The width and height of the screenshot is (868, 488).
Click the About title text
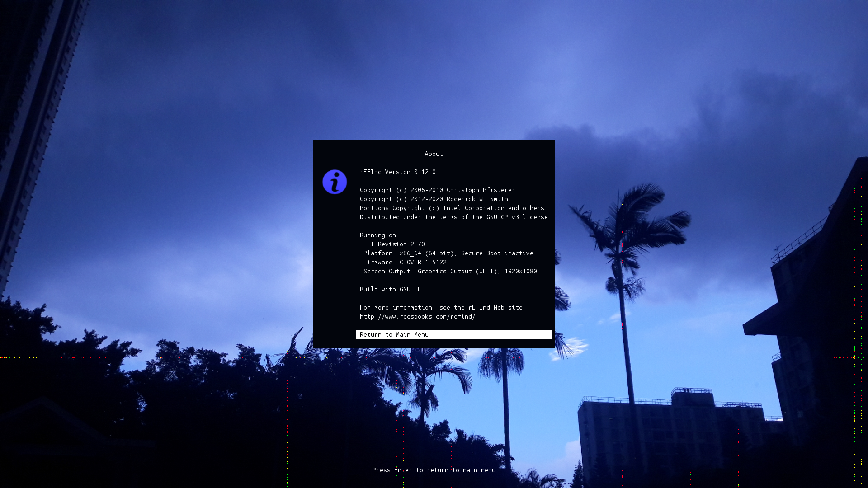pyautogui.click(x=434, y=154)
